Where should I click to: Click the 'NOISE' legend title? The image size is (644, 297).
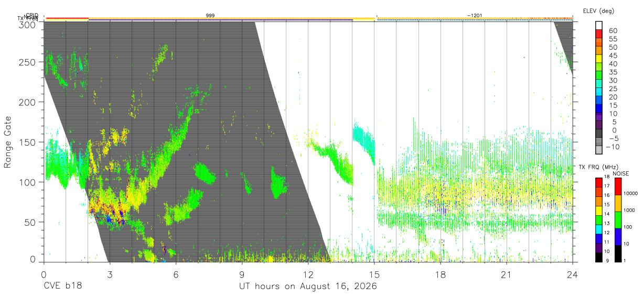(621, 173)
